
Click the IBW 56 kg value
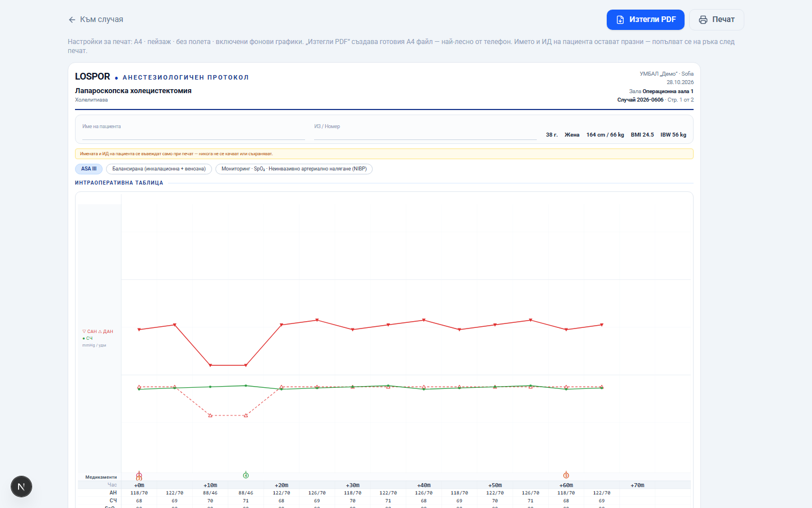coord(673,135)
